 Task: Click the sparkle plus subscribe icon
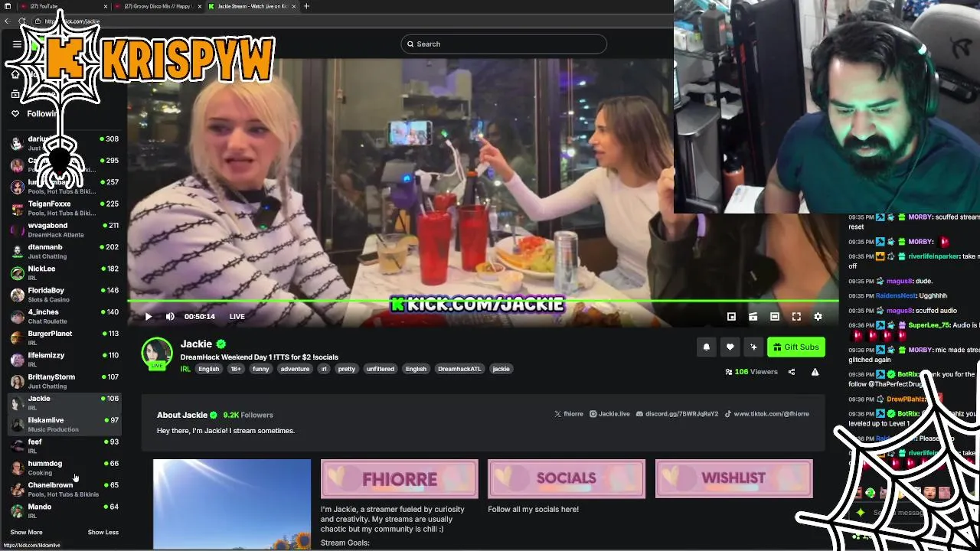(753, 347)
